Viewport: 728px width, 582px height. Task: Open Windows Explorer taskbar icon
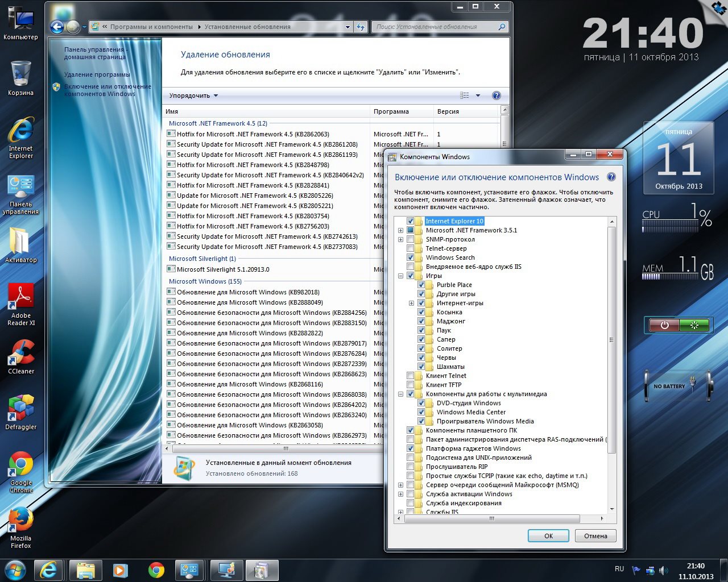click(x=86, y=570)
